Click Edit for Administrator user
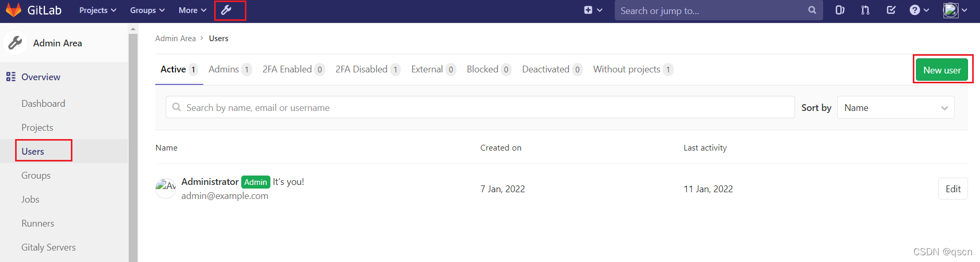Viewport: 980px width, 262px height. tap(953, 189)
